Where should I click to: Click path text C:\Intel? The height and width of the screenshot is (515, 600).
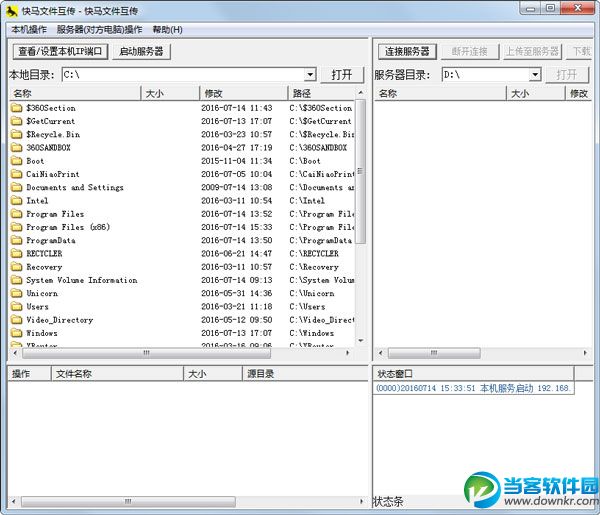click(307, 200)
